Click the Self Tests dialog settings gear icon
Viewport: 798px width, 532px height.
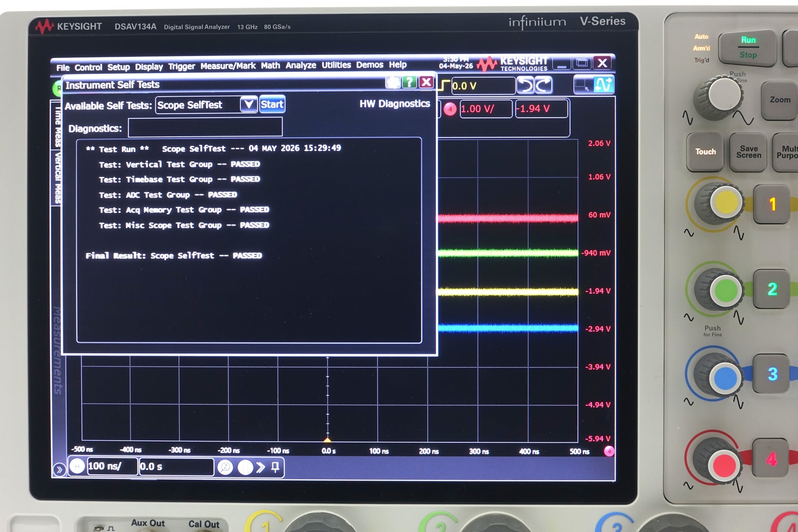pyautogui.click(x=393, y=82)
